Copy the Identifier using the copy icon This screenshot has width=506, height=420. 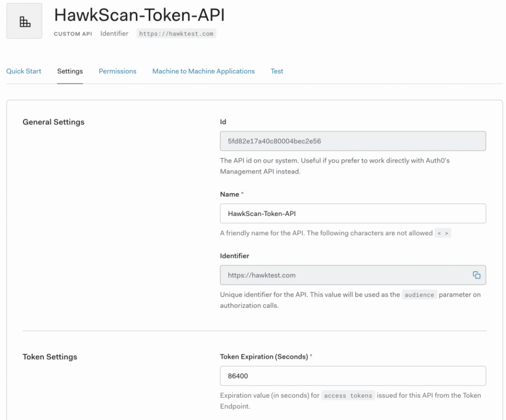tap(476, 275)
